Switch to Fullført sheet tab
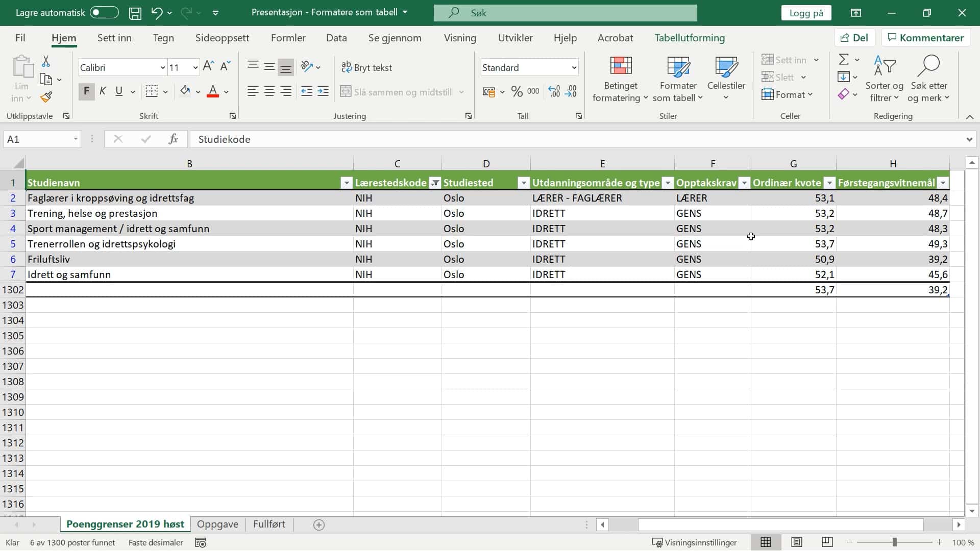Image resolution: width=980 pixels, height=551 pixels. 269,524
